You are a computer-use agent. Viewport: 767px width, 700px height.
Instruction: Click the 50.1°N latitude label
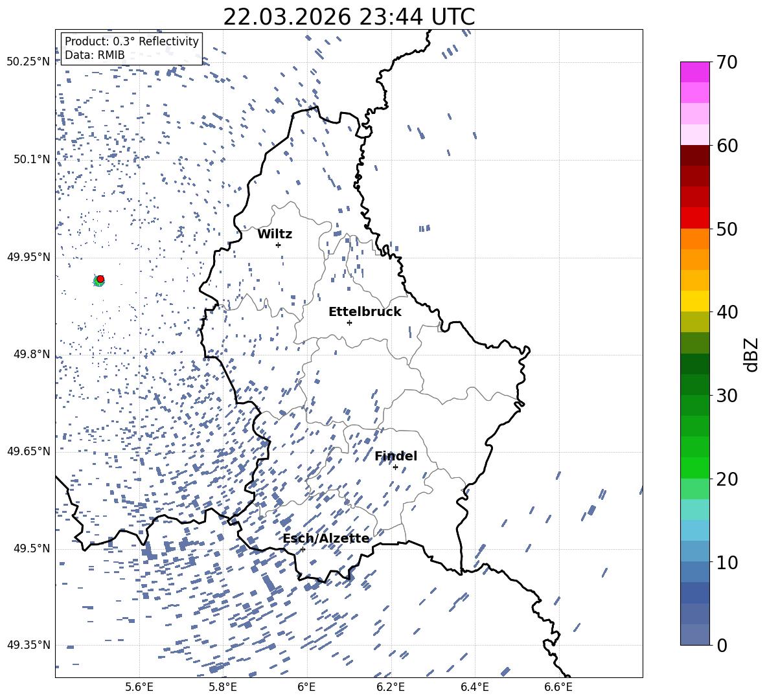click(32, 159)
